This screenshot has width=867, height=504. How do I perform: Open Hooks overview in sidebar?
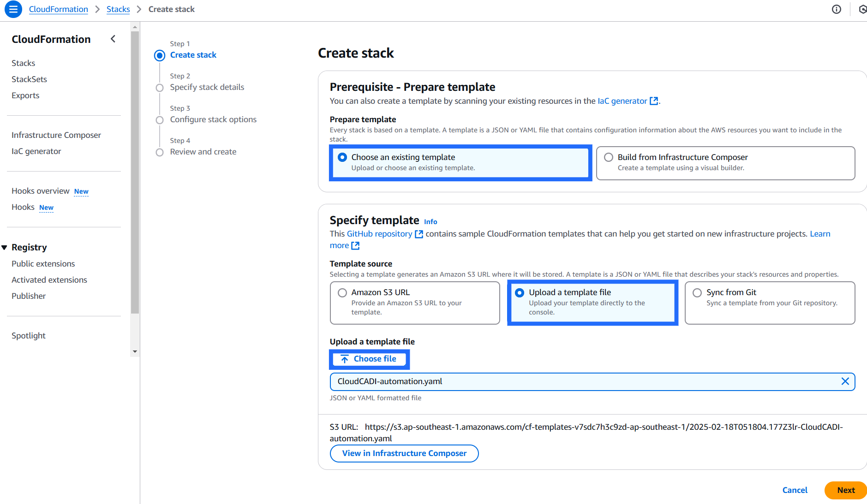coord(41,190)
